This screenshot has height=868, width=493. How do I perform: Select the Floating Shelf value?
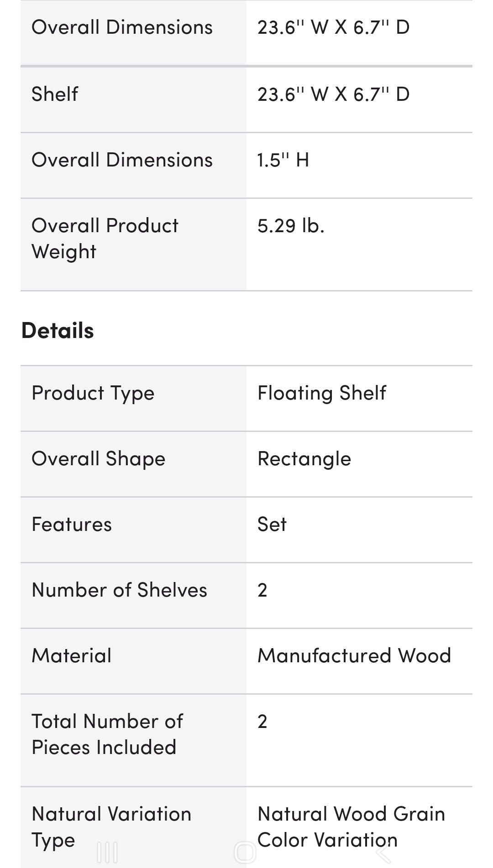[322, 393]
